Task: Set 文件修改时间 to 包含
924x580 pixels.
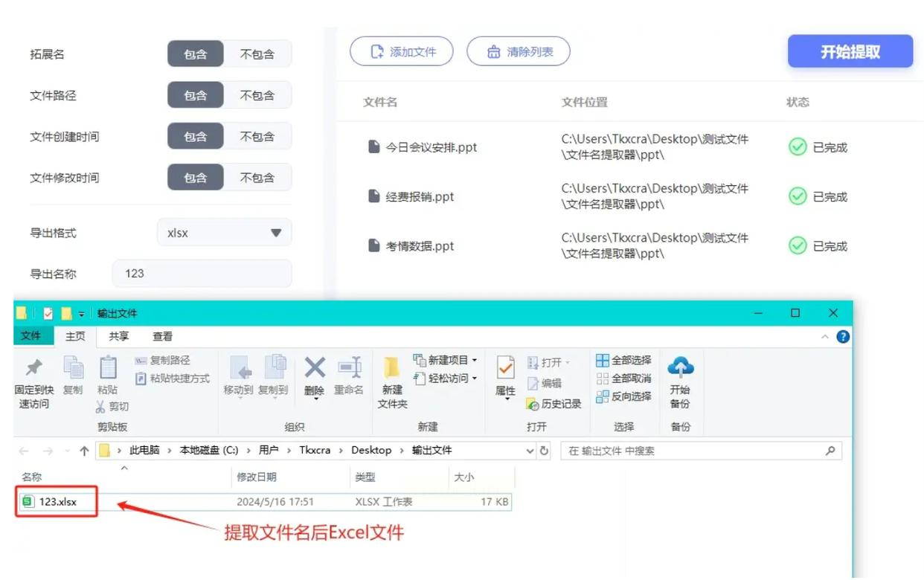Action: click(195, 178)
